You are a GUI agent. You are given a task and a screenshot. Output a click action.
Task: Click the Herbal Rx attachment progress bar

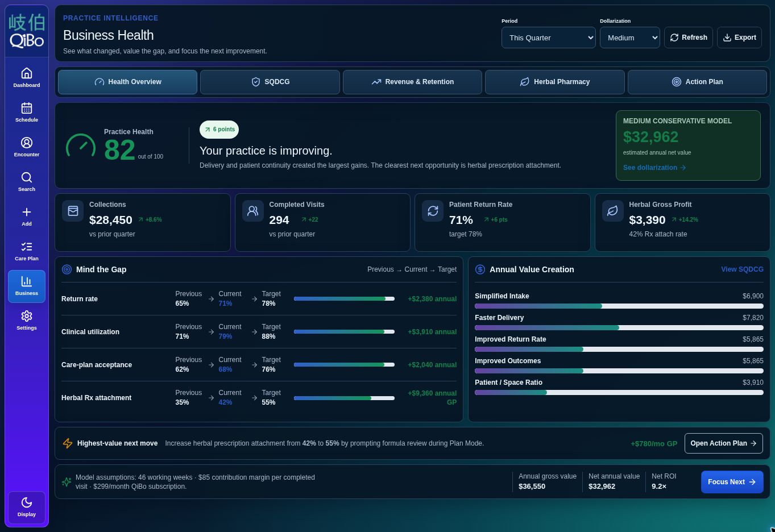click(x=344, y=398)
